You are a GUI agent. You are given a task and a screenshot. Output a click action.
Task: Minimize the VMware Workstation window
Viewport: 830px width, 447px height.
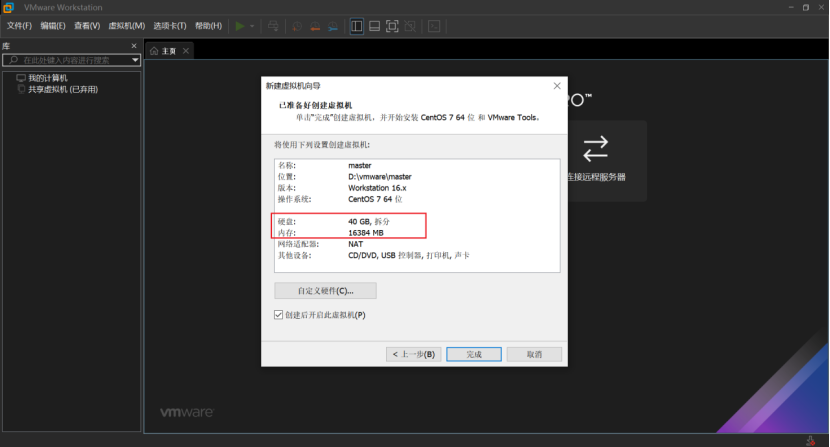[791, 7]
